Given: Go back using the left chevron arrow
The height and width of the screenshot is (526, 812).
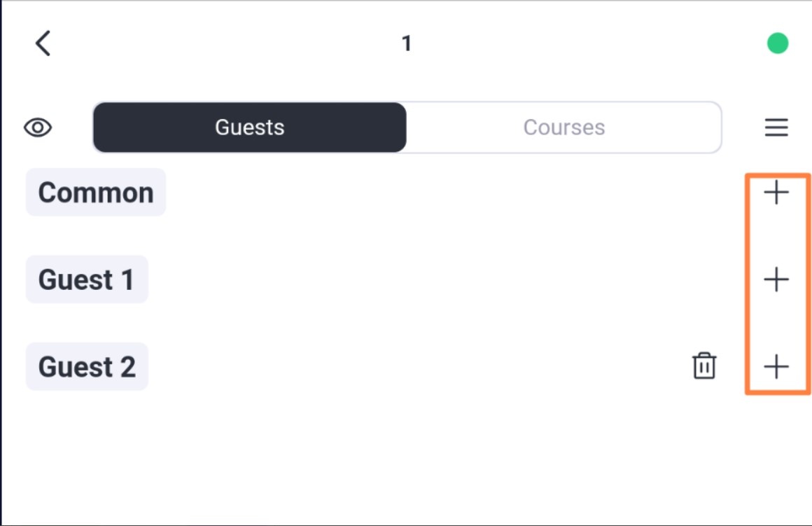Looking at the screenshot, I should tap(43, 43).
